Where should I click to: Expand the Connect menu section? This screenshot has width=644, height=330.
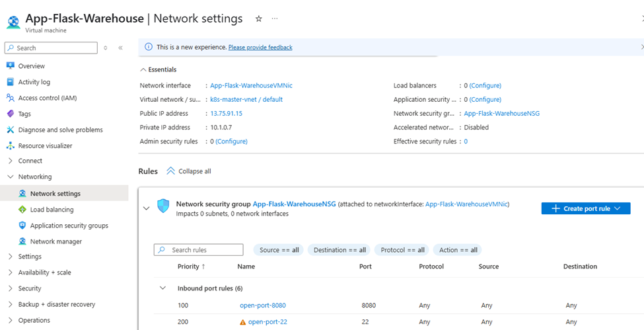(x=11, y=161)
